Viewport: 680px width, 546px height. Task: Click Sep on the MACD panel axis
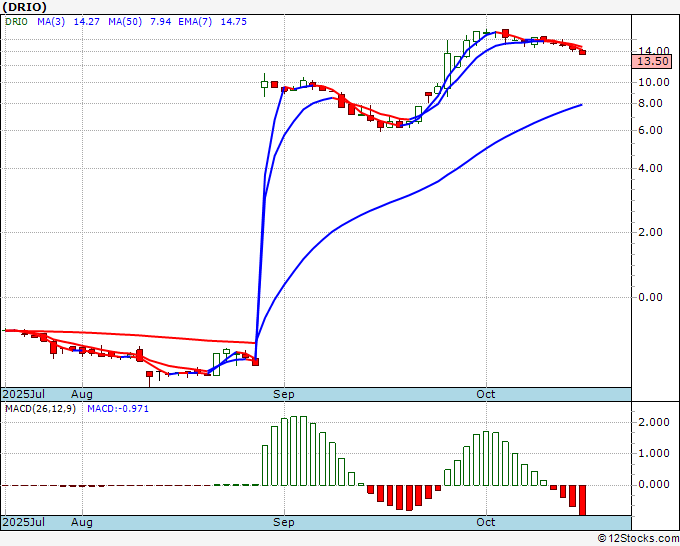[x=284, y=522]
